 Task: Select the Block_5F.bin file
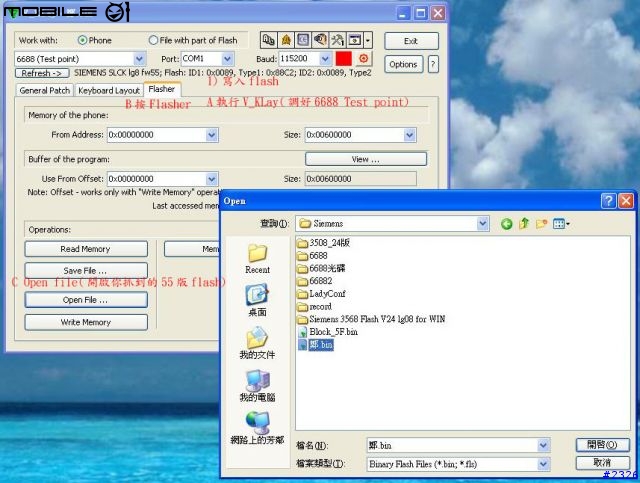pyautogui.click(x=328, y=332)
